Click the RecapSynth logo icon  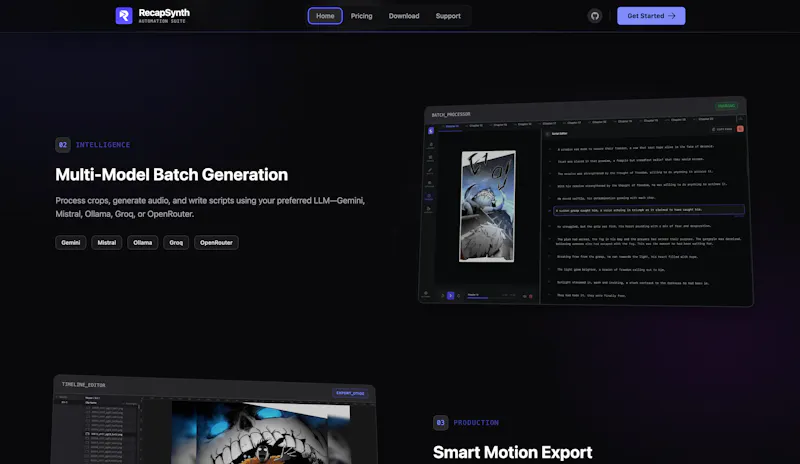[124, 15]
